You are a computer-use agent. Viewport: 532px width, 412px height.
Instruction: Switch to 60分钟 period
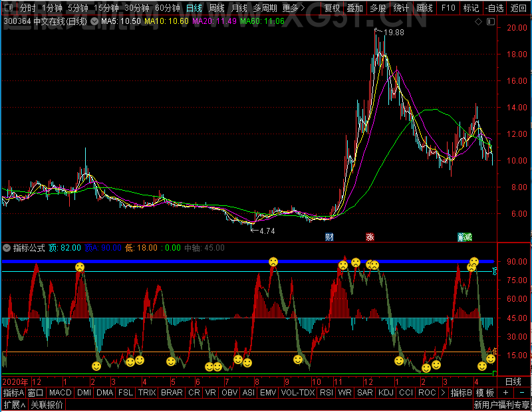(168, 8)
